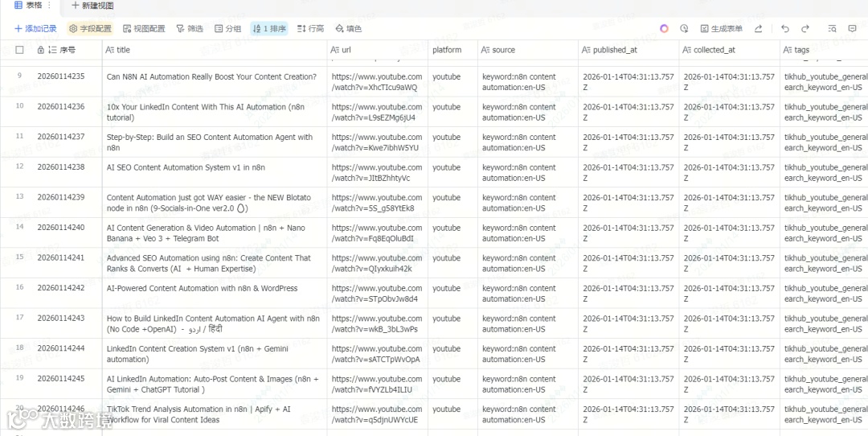This screenshot has height=436, width=868.
Task: Change row height with 行高
Action: point(310,29)
